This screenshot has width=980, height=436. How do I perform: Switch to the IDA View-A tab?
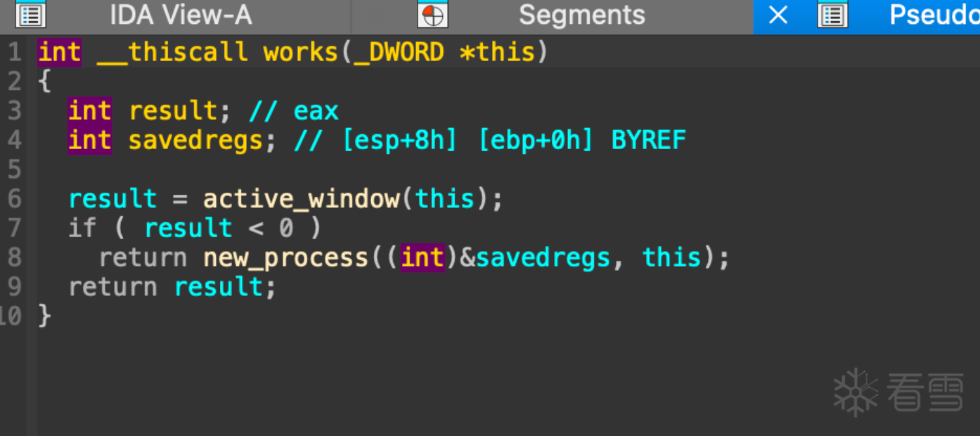tap(181, 15)
